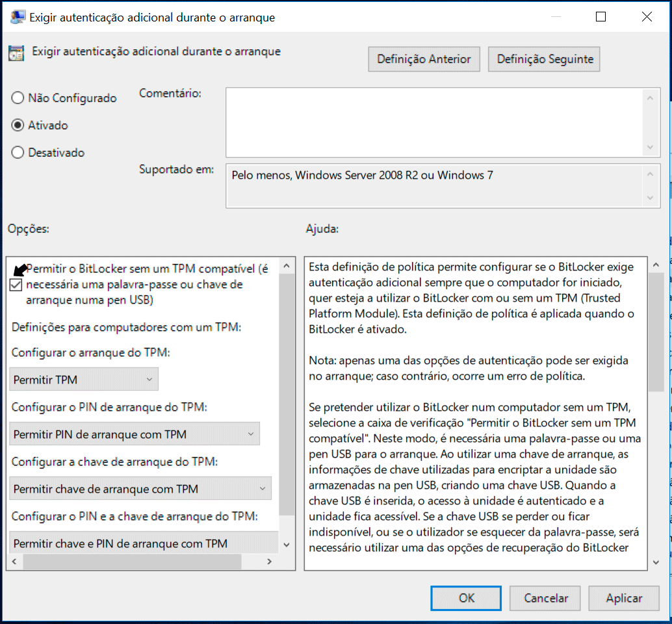Click the Opções panel scroll up arrow
672x624 pixels.
[287, 266]
